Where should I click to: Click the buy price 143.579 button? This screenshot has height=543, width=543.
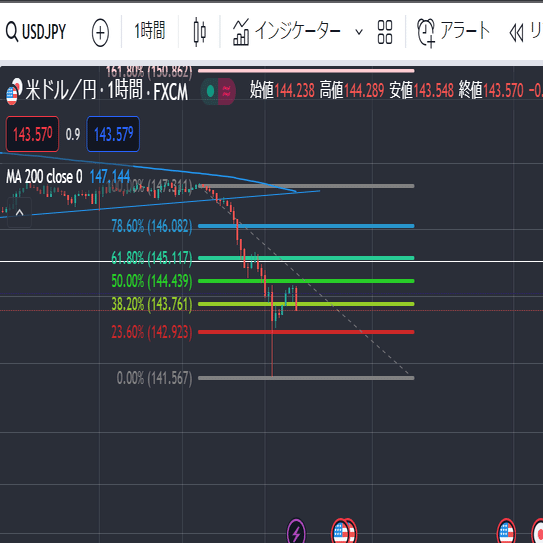click(x=113, y=134)
